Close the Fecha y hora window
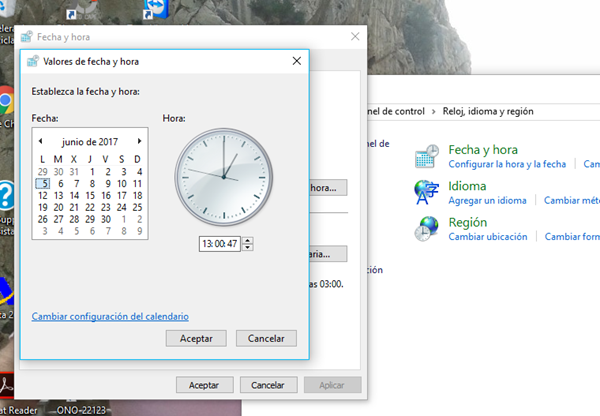The width and height of the screenshot is (600, 416). click(x=355, y=36)
